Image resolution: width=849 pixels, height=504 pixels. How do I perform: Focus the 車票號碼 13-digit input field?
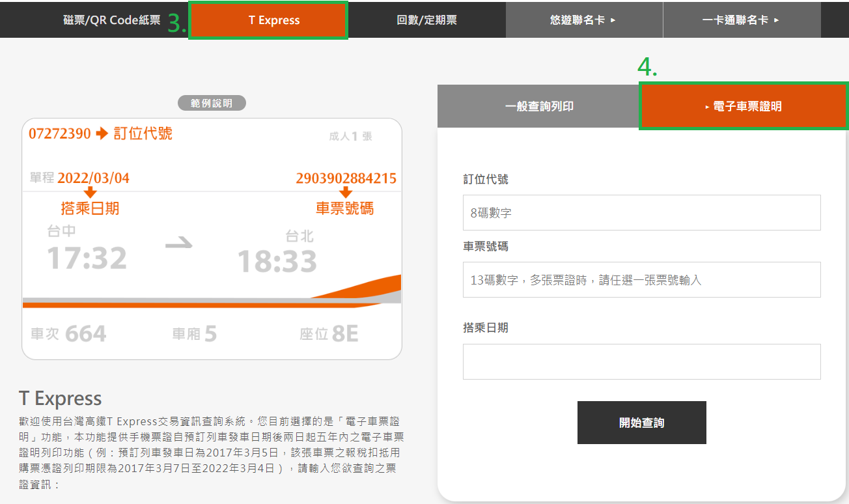tap(641, 280)
